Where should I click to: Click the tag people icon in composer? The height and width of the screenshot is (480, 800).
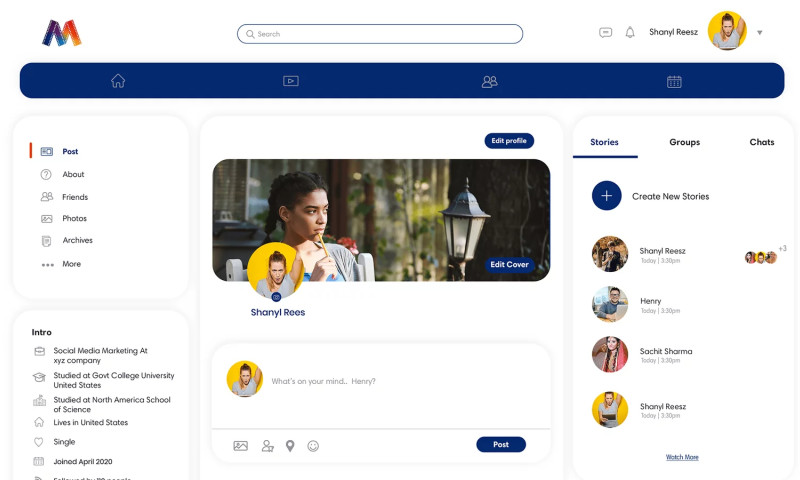267,446
